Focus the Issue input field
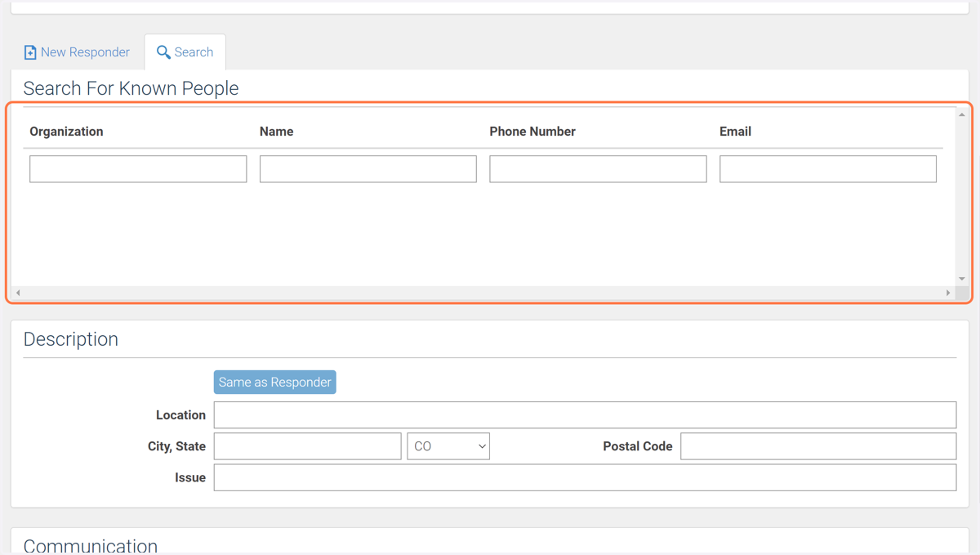 point(585,478)
